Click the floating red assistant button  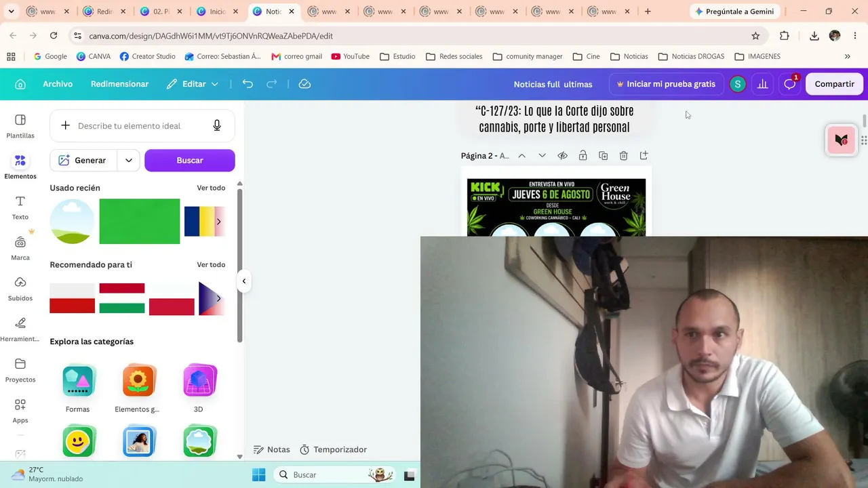tap(842, 140)
